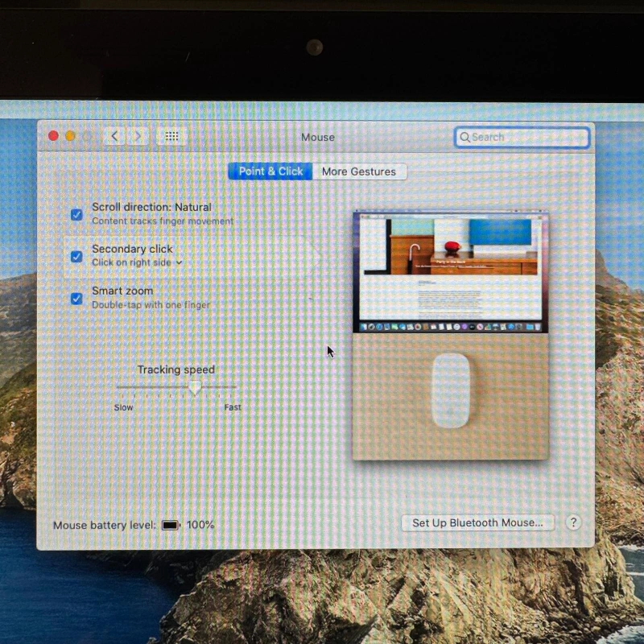This screenshot has height=644, width=644.
Task: Disable the Secondary click checkbox
Action: click(x=76, y=256)
